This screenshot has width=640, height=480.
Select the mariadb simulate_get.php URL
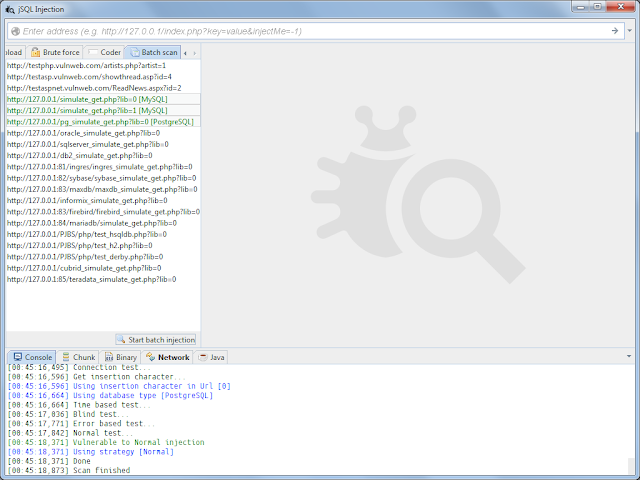click(x=103, y=223)
